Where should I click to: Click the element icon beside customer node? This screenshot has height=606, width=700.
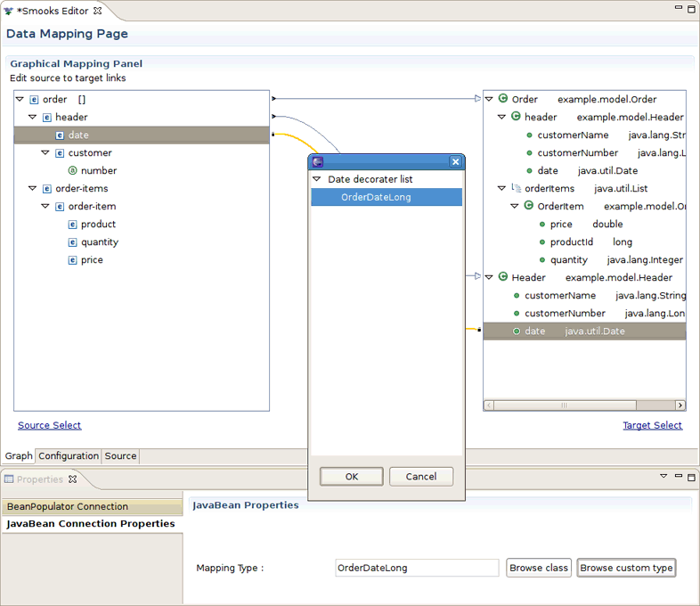[60, 153]
